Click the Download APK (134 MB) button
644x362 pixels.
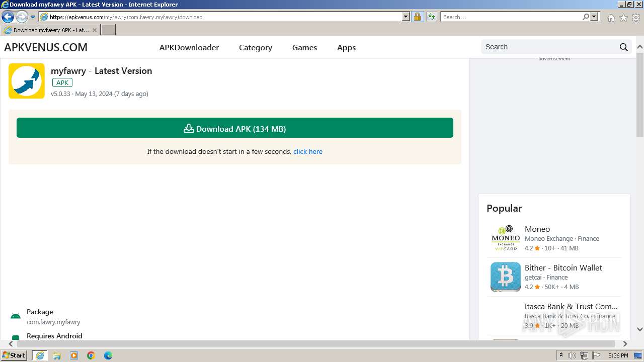click(x=235, y=128)
